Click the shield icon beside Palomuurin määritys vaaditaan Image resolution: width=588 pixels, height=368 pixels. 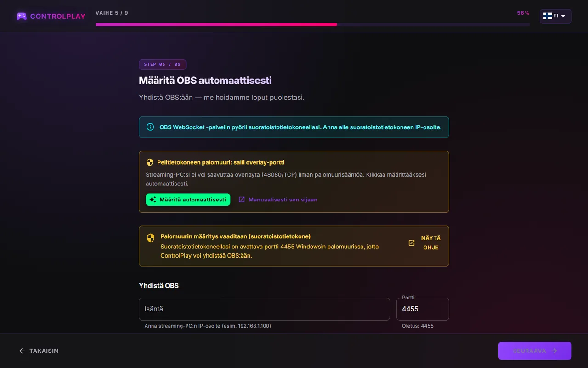(x=150, y=238)
